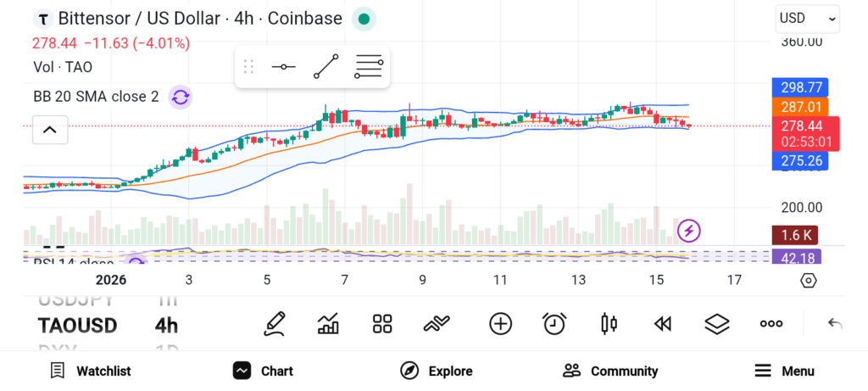Image resolution: width=868 pixels, height=391 pixels.
Task: Start bar replay with the rewind icon
Action: pos(663,324)
